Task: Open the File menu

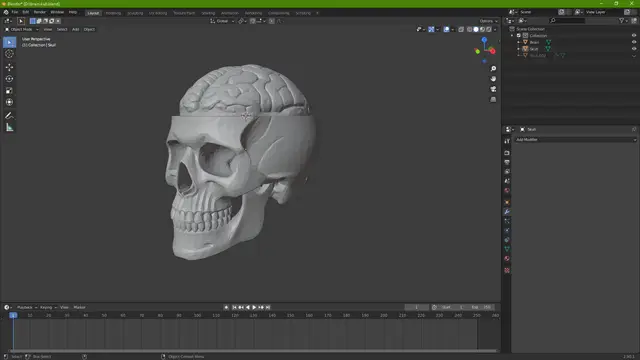Action: click(x=15, y=12)
